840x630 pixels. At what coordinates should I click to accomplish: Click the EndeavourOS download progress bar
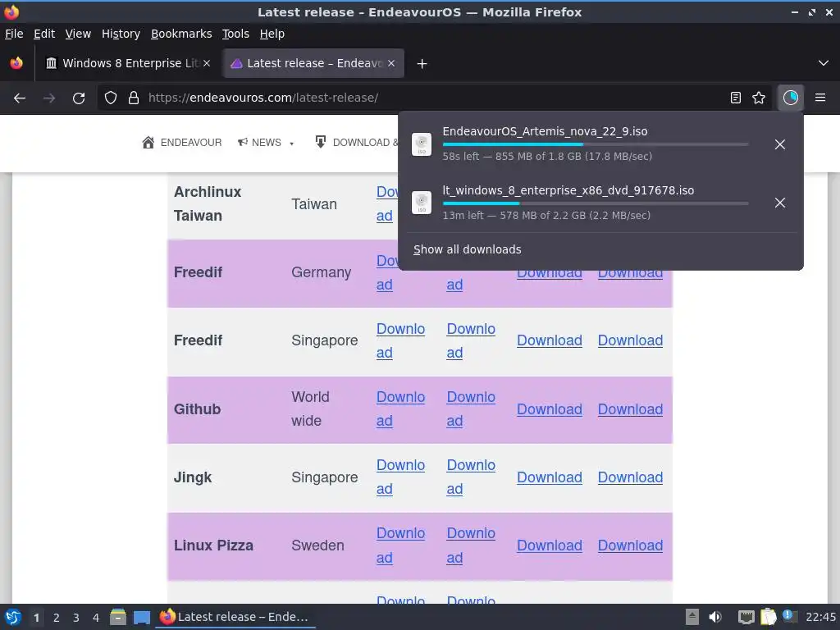pos(596,144)
